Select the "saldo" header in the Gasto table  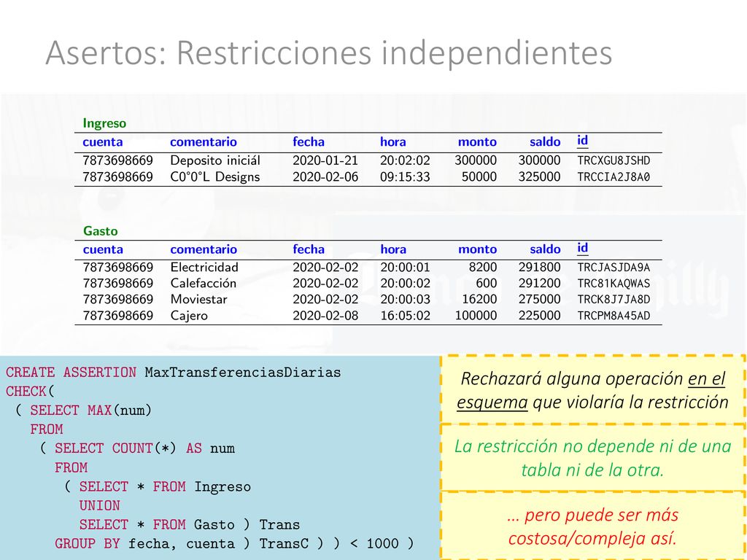545,249
